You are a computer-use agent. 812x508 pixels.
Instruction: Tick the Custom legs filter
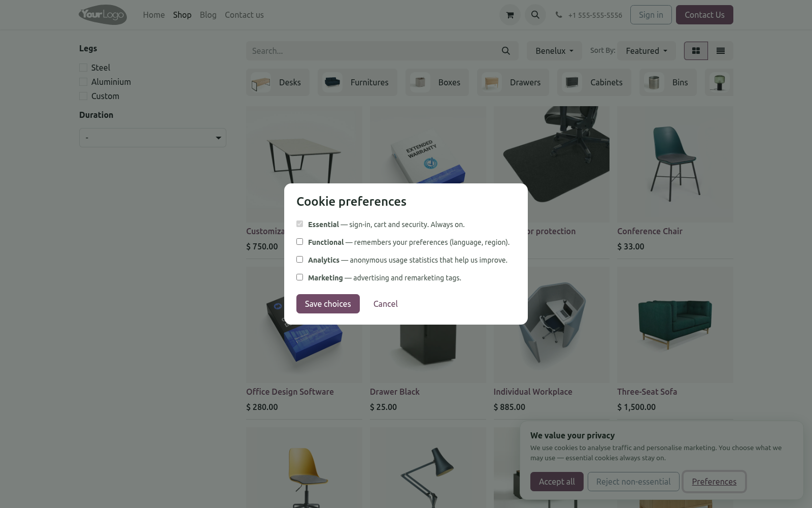click(x=83, y=96)
